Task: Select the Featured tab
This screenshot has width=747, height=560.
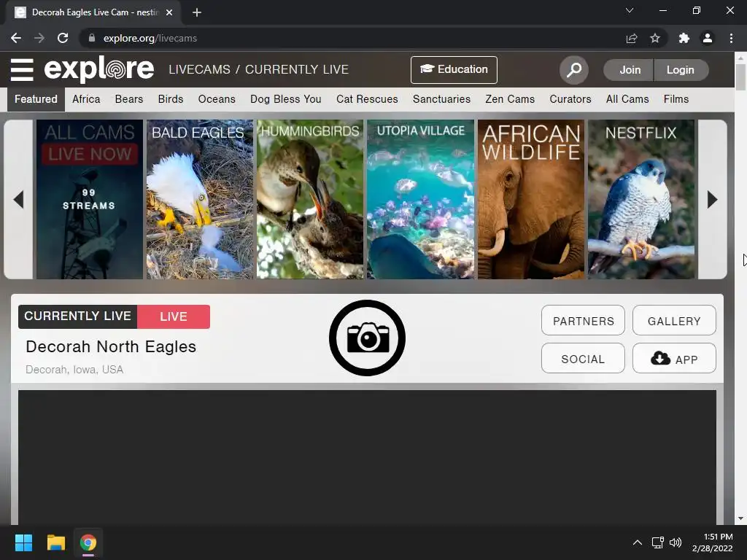Action: point(36,99)
